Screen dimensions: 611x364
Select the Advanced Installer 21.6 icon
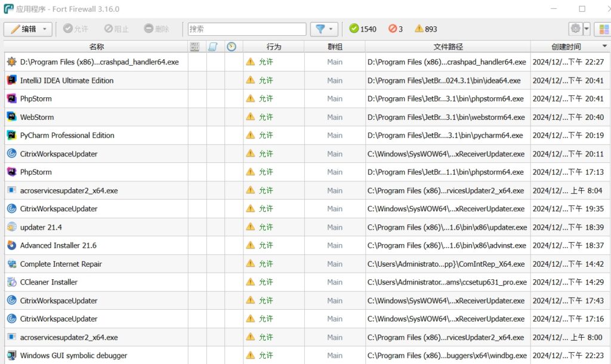[x=12, y=245]
